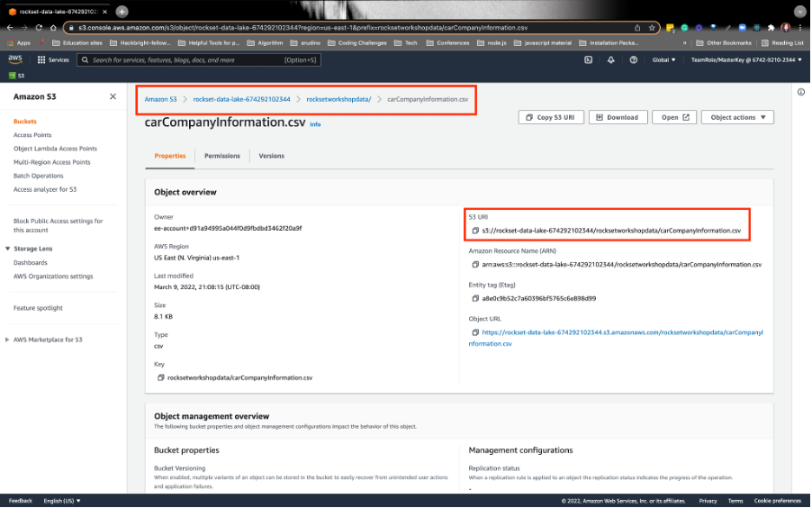Open Feature spotlight in sidebar
812x508 pixels.
[38, 308]
